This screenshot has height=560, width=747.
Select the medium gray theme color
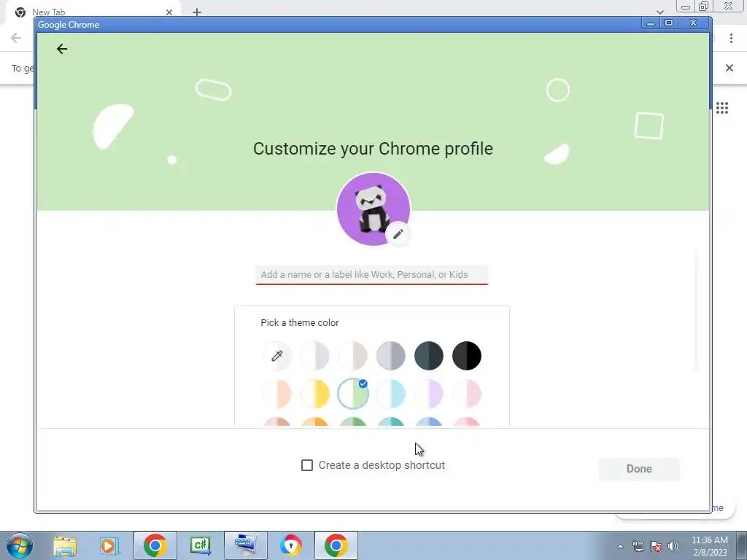pyautogui.click(x=391, y=356)
